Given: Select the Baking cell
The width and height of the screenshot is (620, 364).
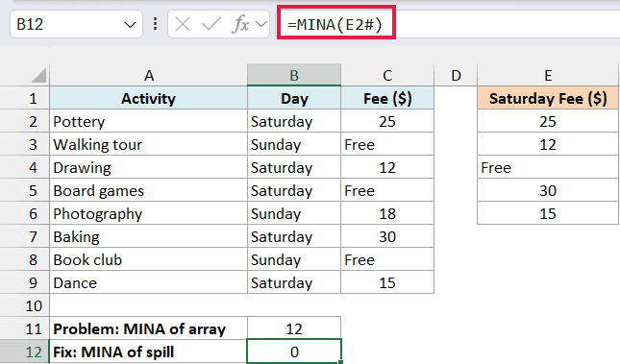Looking at the screenshot, I should coord(149,236).
